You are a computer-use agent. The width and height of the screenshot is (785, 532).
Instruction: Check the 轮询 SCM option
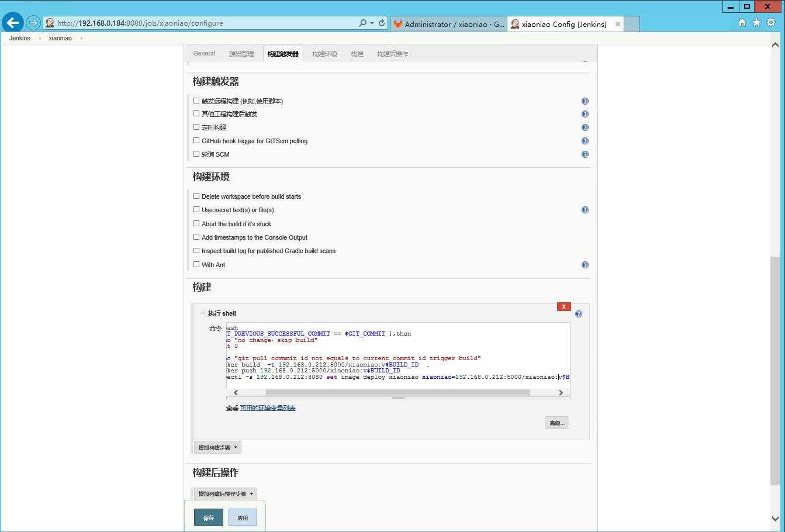coord(196,154)
